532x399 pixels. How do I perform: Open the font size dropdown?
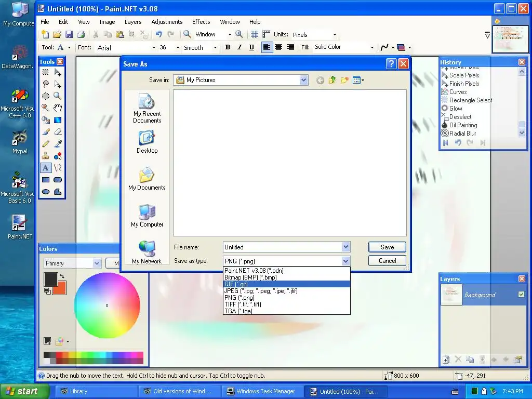click(x=178, y=47)
